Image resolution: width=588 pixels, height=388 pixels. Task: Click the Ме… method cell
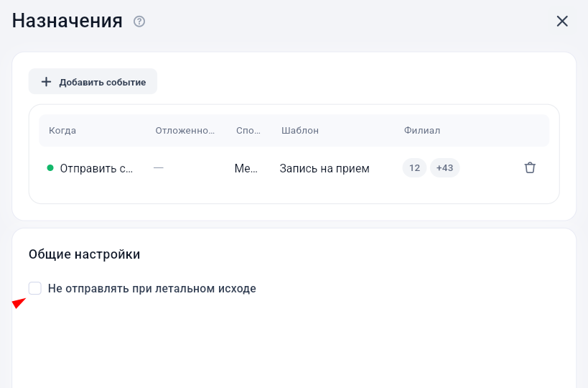[246, 168]
